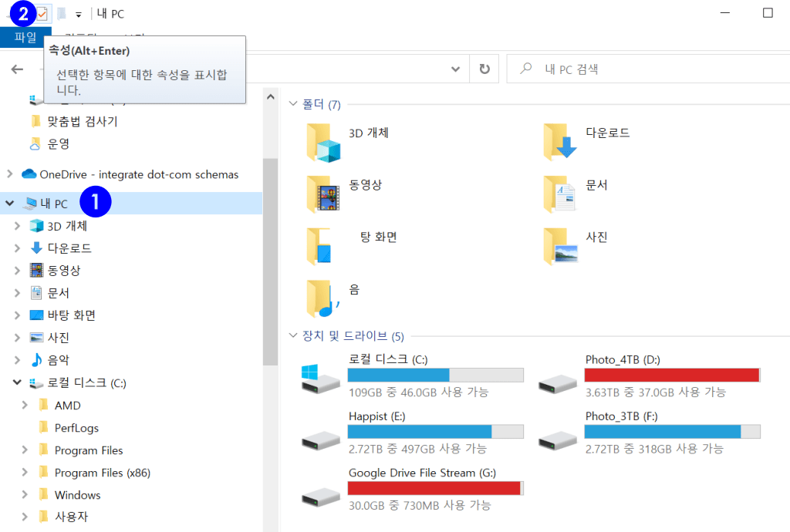Collapse the 폴더 (7) group
Viewport: 790px width, 532px height.
click(x=293, y=104)
